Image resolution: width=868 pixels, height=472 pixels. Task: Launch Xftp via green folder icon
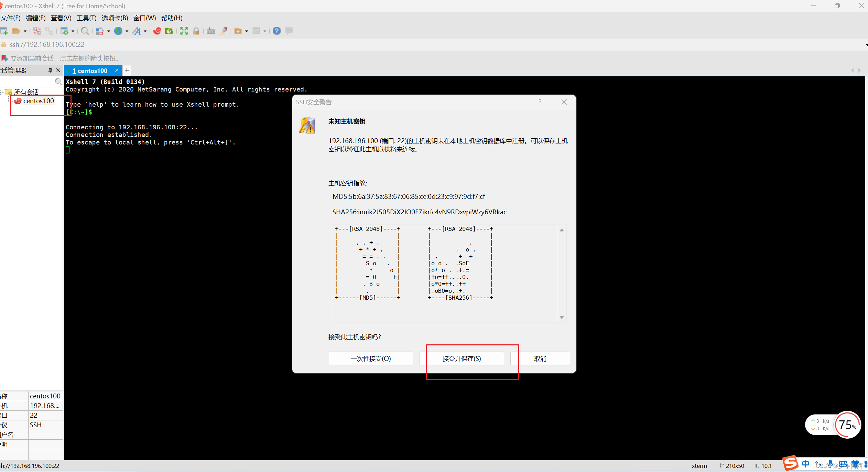[169, 31]
